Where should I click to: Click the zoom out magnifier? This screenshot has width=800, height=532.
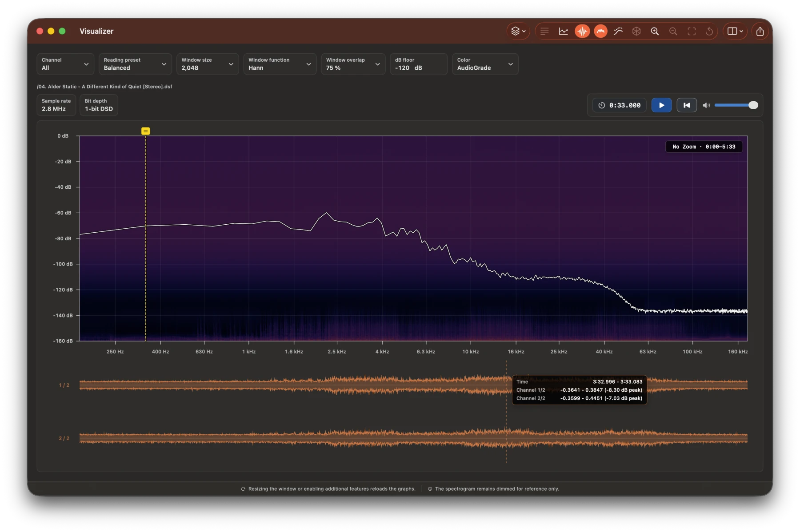click(673, 31)
